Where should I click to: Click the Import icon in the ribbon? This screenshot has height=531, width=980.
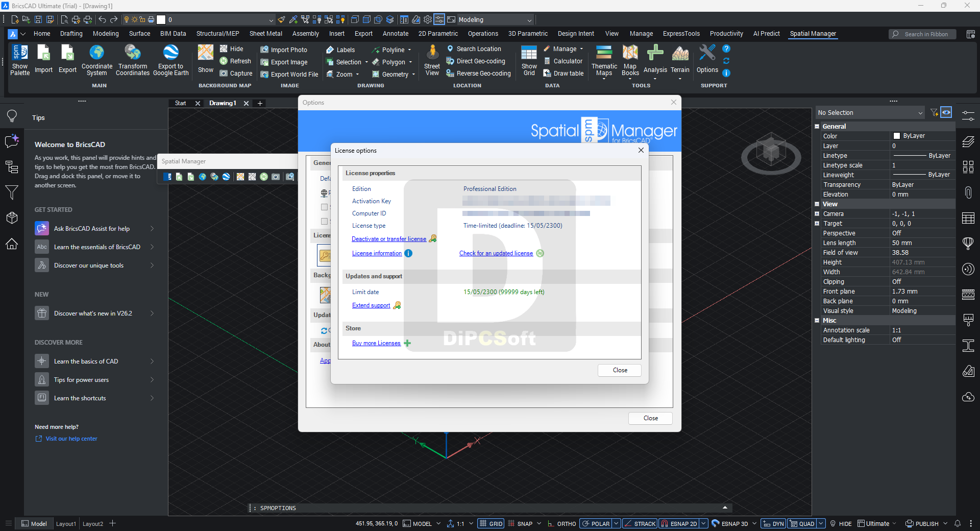click(x=43, y=60)
